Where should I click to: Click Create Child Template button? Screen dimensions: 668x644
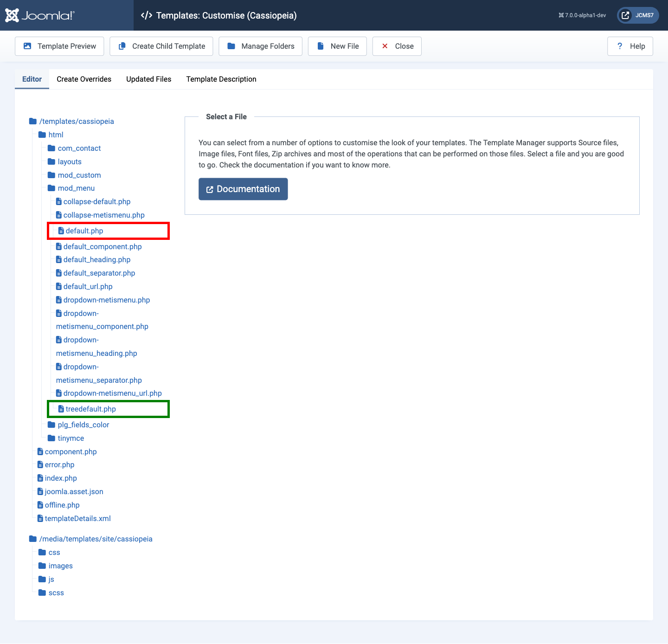(x=161, y=46)
